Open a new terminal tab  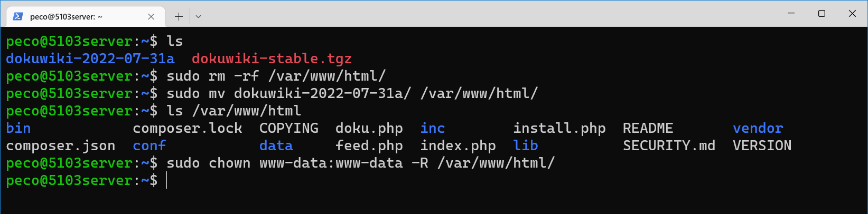[179, 16]
